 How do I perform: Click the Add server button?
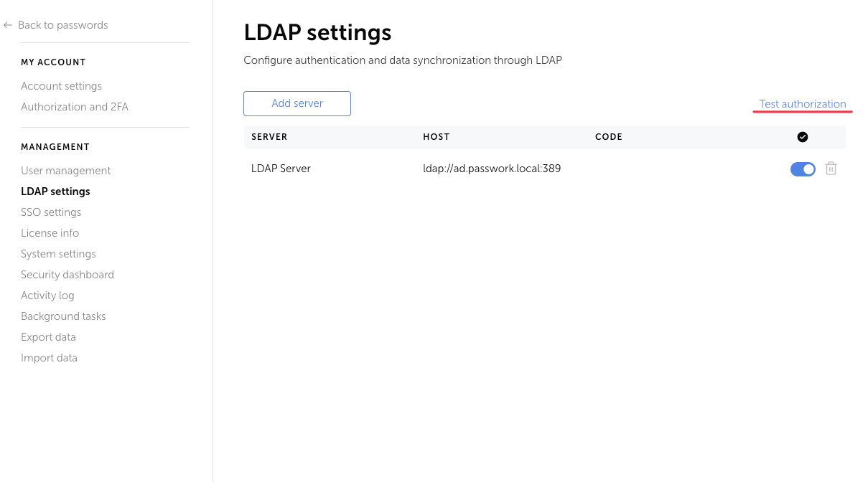click(x=297, y=103)
